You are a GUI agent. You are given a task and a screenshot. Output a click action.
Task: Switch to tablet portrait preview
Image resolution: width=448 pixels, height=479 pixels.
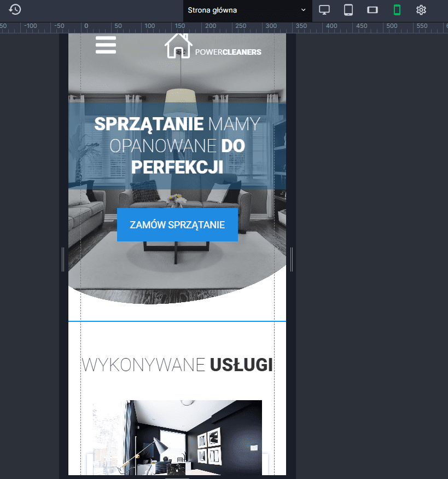[348, 10]
